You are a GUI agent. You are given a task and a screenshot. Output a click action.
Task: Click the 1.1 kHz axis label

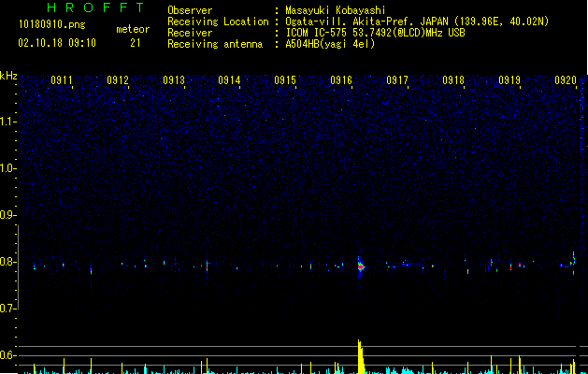click(x=7, y=122)
